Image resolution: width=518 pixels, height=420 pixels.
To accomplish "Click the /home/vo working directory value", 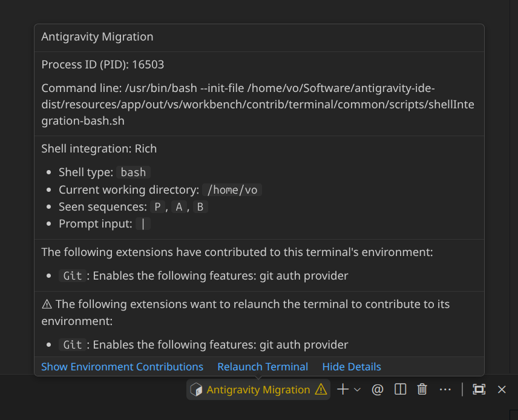I will coord(232,189).
